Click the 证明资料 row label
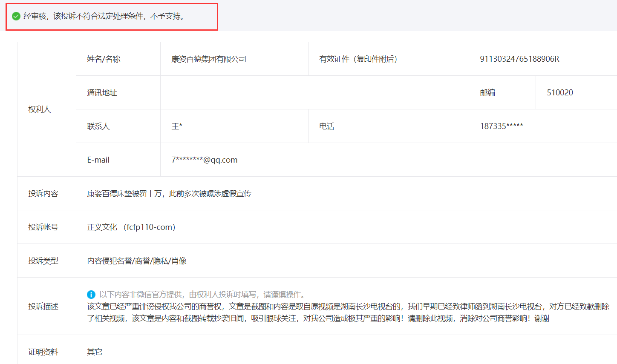The image size is (617, 364). tap(43, 352)
